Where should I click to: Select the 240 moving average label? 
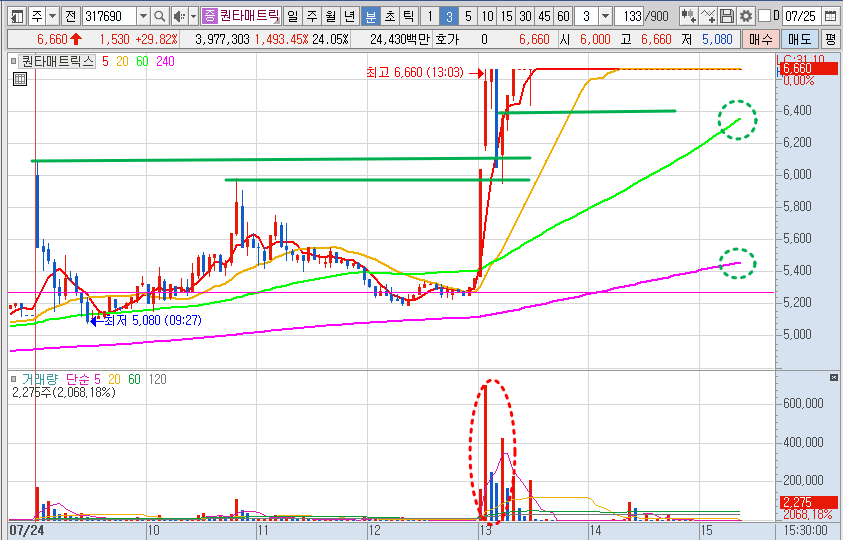166,61
